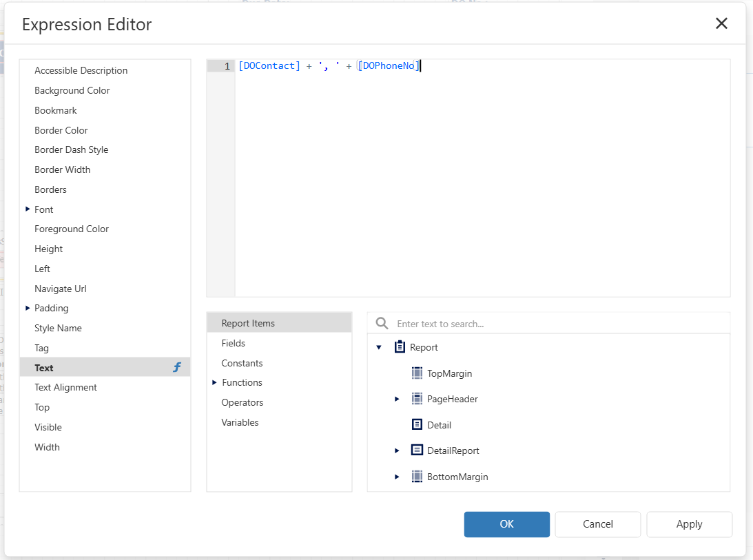Click the BottomMargin band icon
The width and height of the screenshot is (753, 560).
[x=417, y=477]
